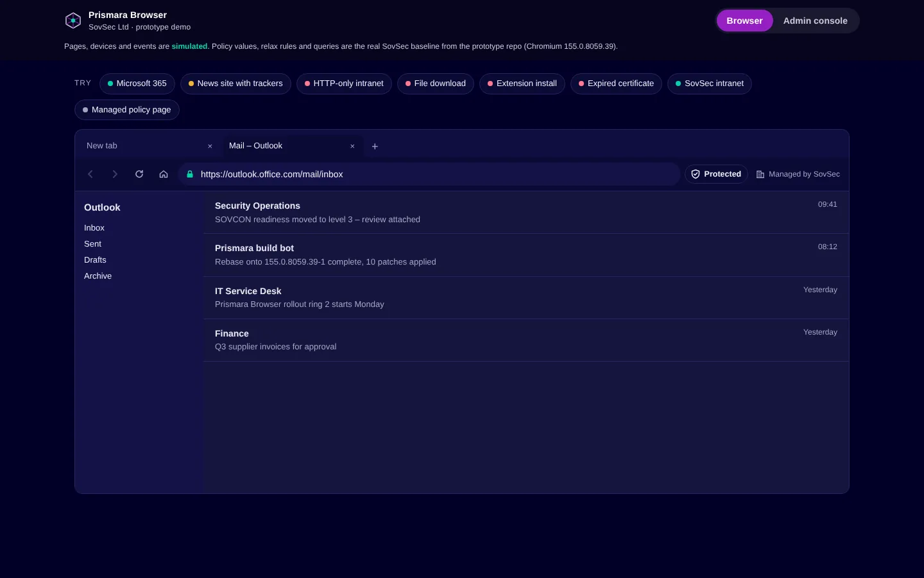Open the Inbox folder

[94, 228]
